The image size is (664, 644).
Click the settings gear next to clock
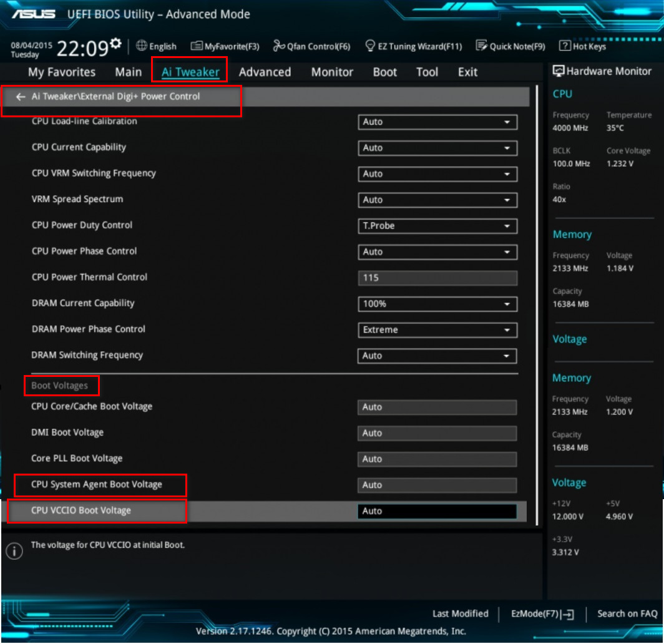[x=115, y=43]
